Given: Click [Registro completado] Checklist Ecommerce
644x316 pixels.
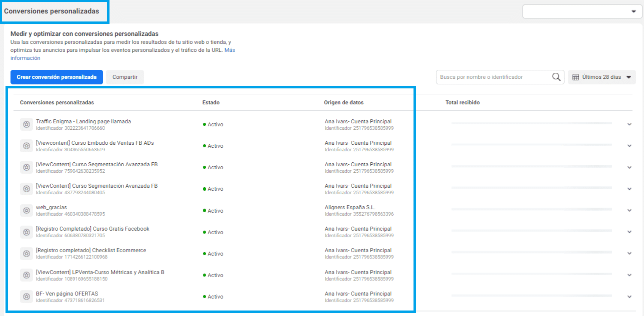Looking at the screenshot, I should coord(91,250).
